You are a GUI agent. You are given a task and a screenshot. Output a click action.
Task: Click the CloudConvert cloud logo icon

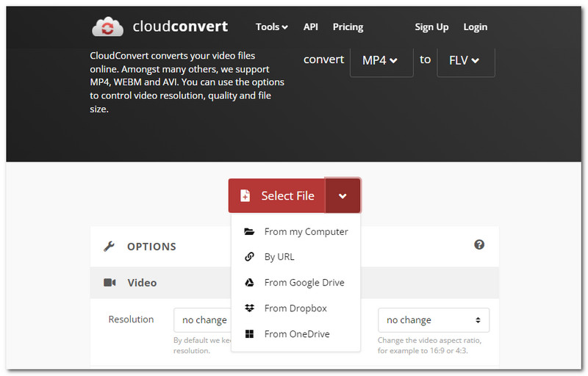(107, 27)
